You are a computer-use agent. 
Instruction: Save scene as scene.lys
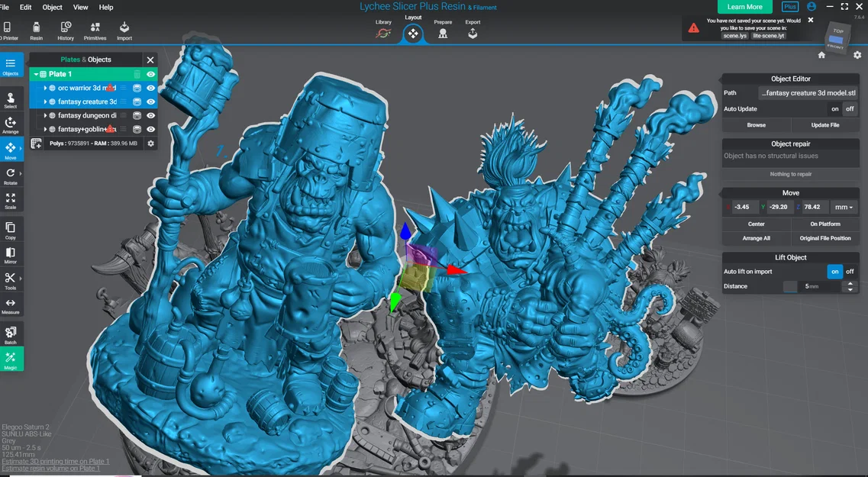pyautogui.click(x=734, y=35)
